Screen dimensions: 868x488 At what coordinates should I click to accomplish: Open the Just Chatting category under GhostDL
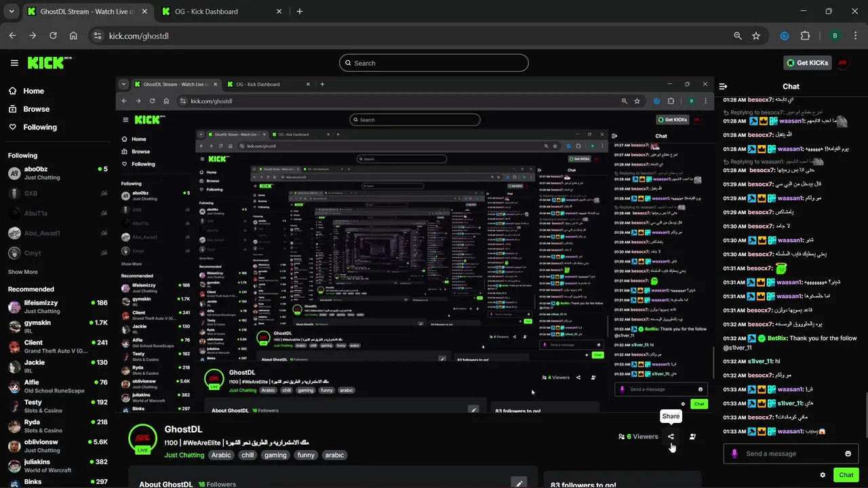(x=184, y=455)
